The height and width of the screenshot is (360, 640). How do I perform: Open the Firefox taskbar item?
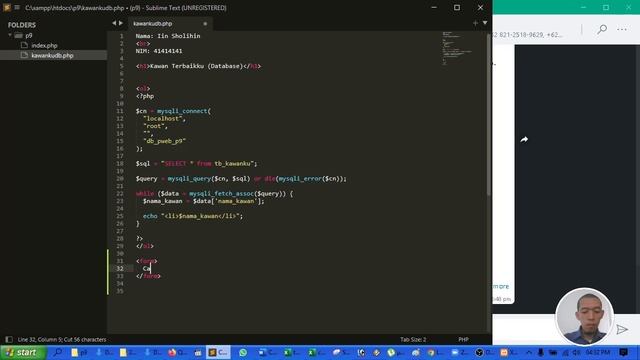tap(177, 352)
